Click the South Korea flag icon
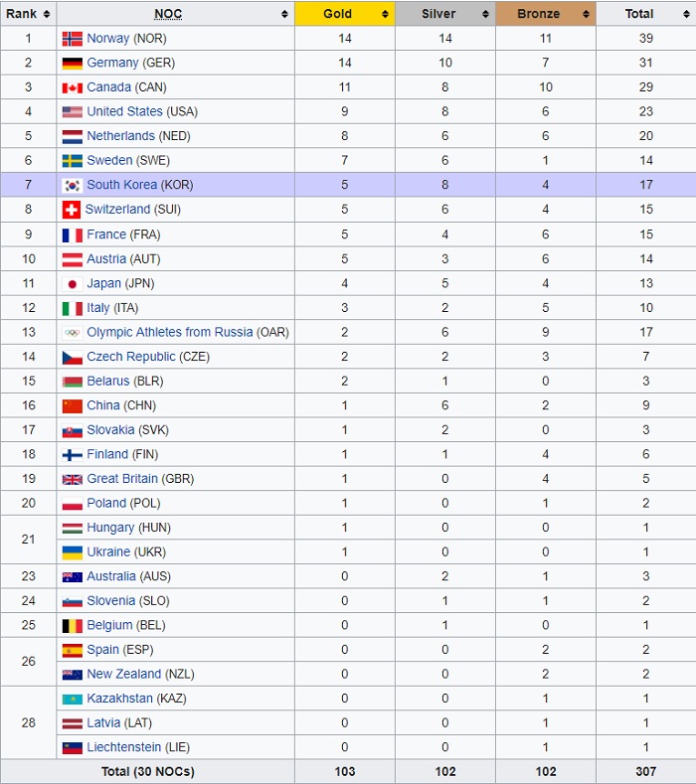 [72, 185]
